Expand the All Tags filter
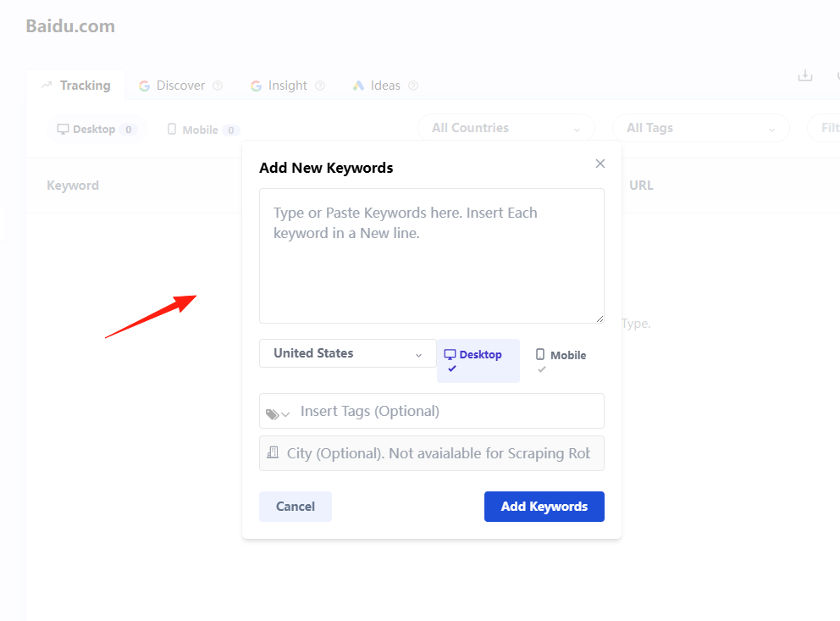Screen dimensions: 840x621 pos(701,128)
